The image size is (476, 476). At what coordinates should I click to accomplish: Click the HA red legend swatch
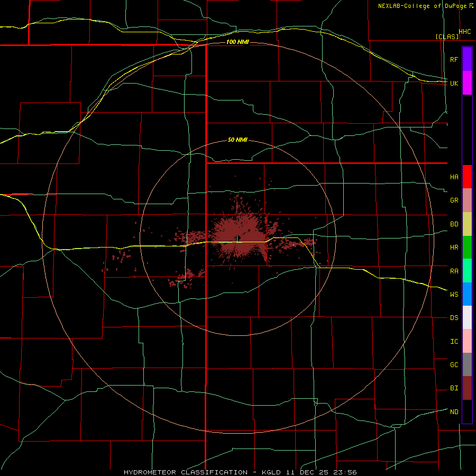click(467, 177)
